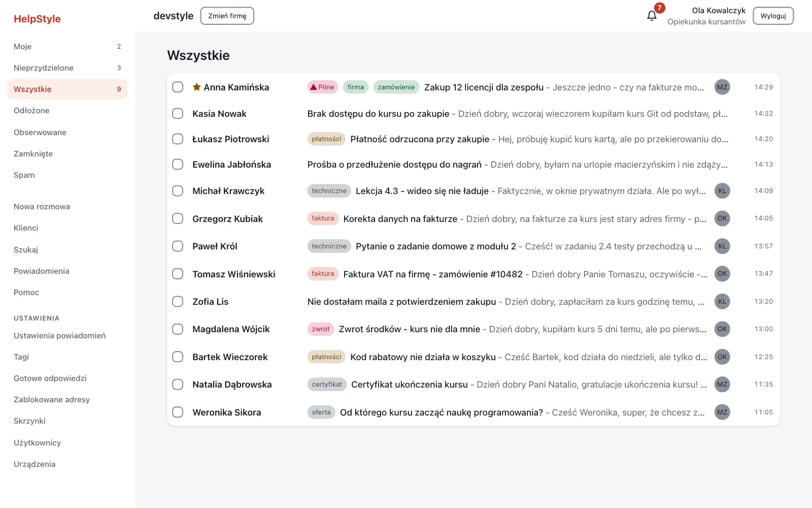Click the płatności tag on Łukasz Piotrowski's row
The width and height of the screenshot is (812, 508).
point(326,139)
